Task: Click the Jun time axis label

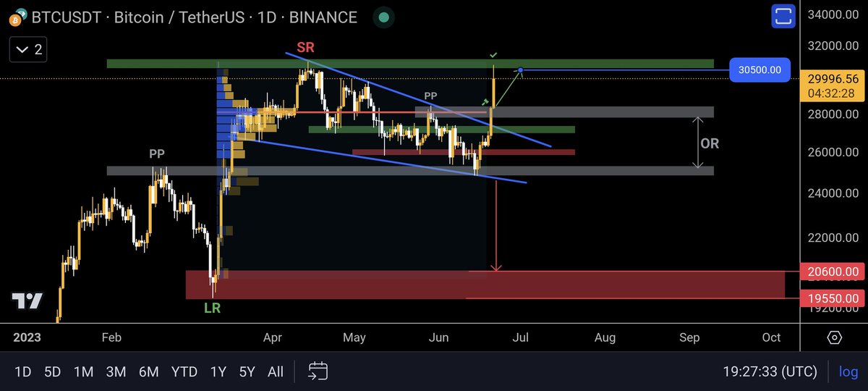Action: pyautogui.click(x=439, y=337)
